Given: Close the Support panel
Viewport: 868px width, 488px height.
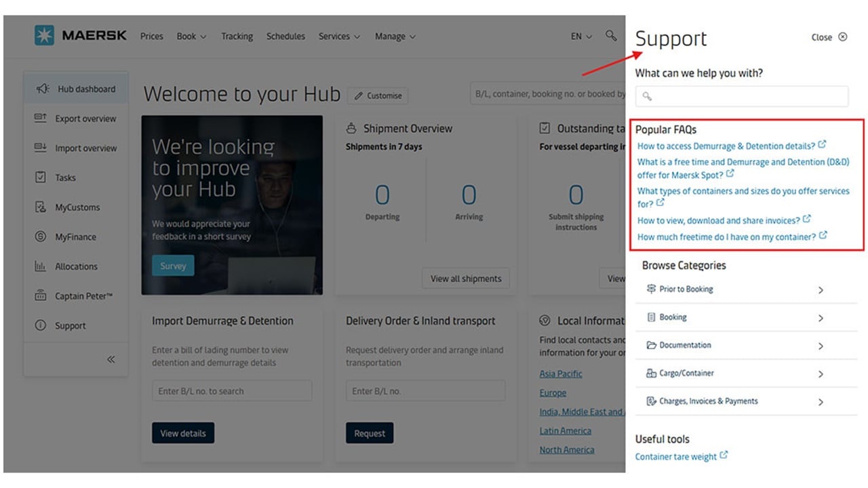Looking at the screenshot, I should [829, 37].
